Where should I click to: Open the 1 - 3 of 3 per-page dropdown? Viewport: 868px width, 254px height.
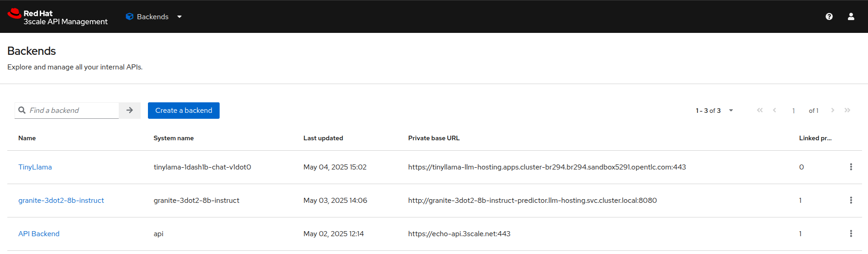click(715, 111)
